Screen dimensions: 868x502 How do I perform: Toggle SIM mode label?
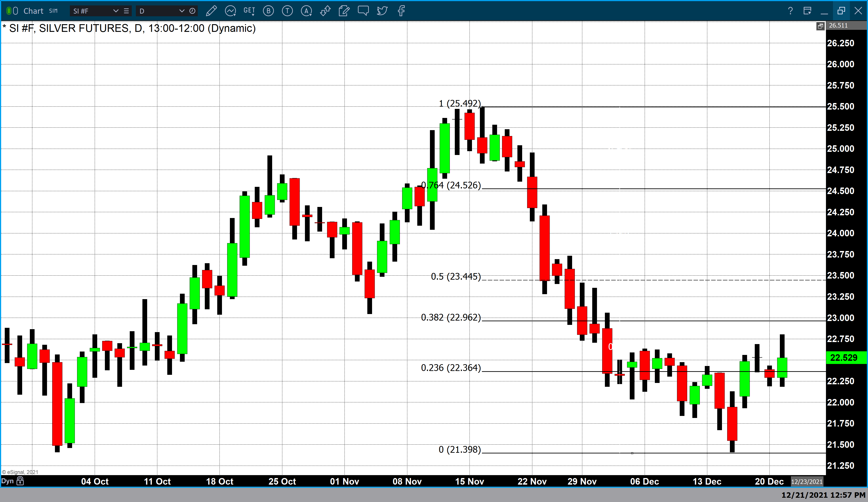(x=53, y=11)
